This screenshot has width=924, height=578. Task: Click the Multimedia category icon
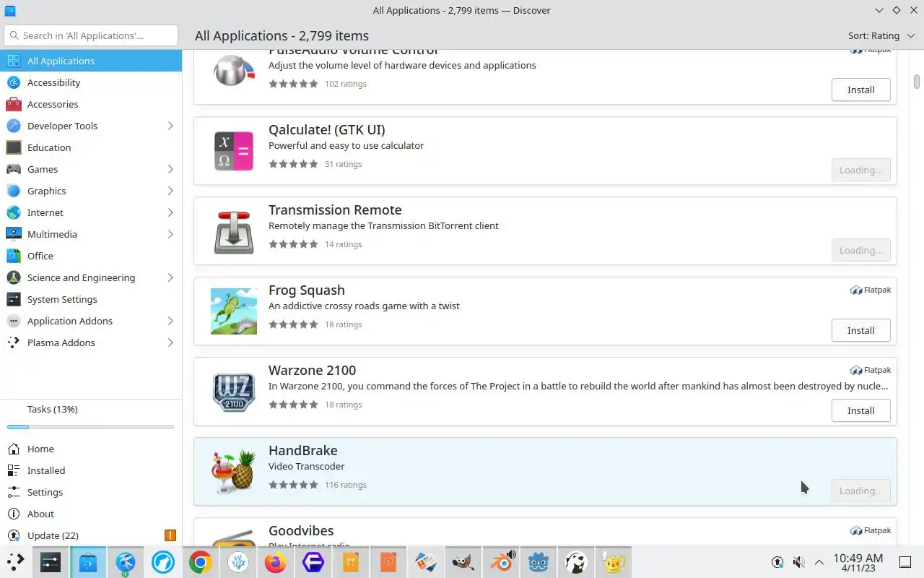click(14, 234)
